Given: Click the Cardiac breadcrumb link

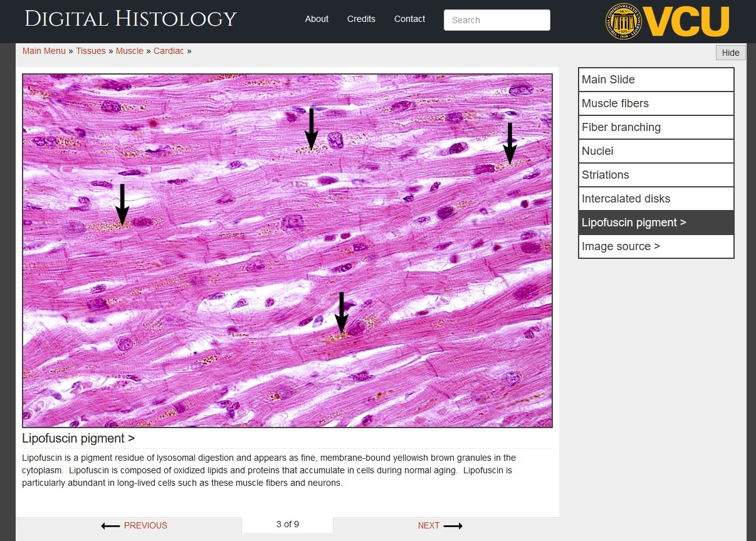Looking at the screenshot, I should 169,51.
